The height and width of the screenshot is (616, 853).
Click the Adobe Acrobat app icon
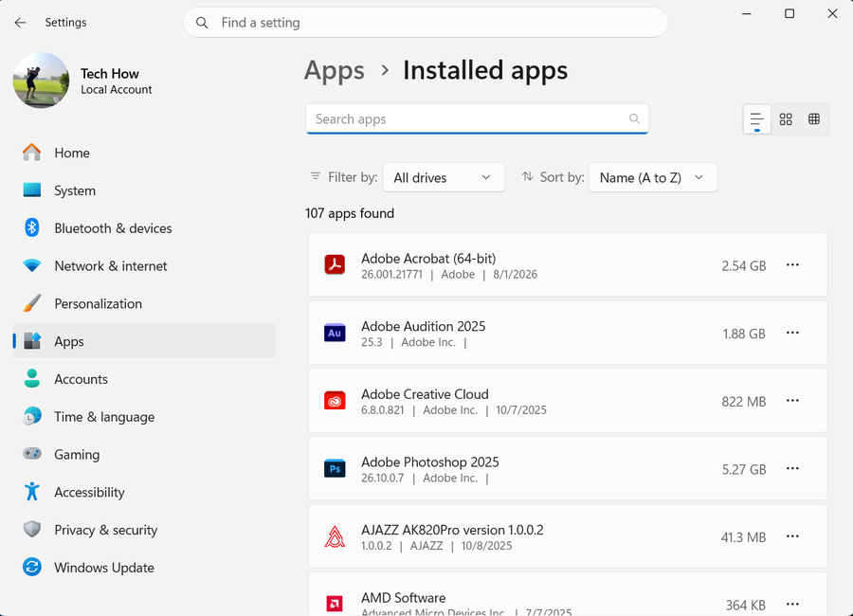pos(335,265)
